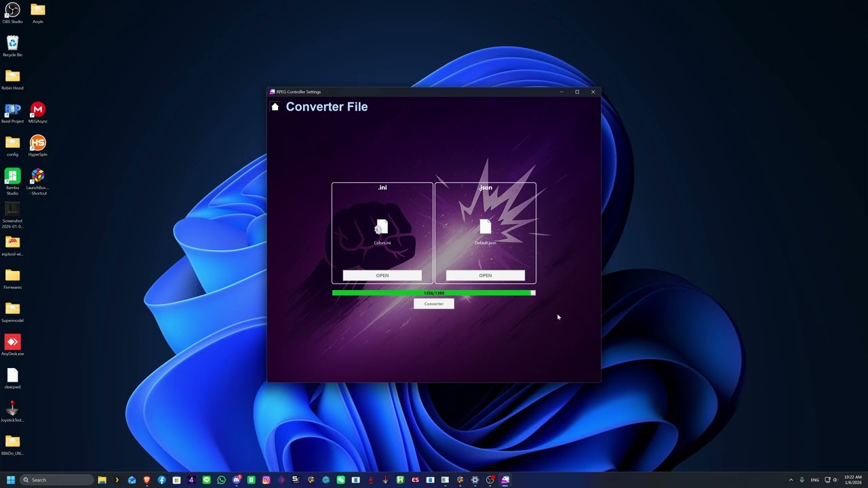This screenshot has height=488, width=868.
Task: Click the taskbar Search box
Action: click(56, 480)
